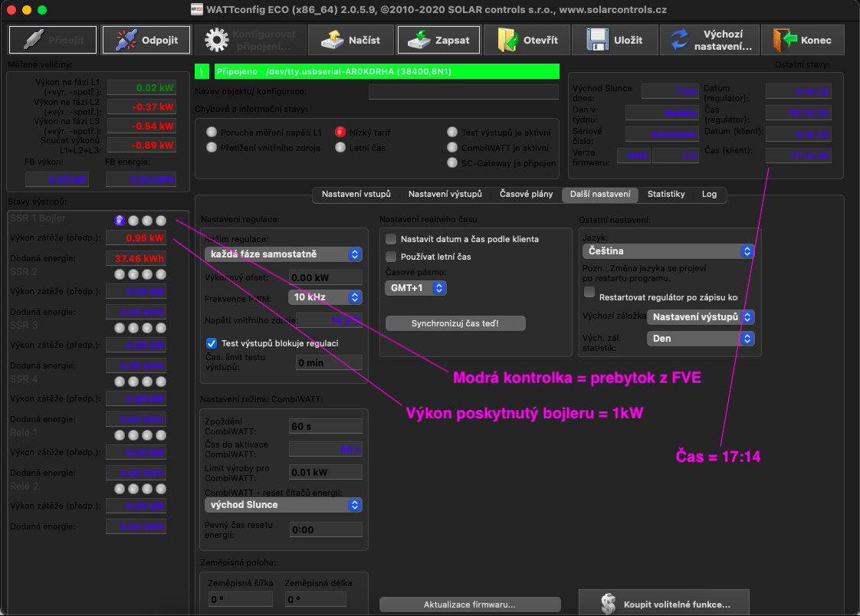Open the Vých. zál. statistik Den dropdown

click(701, 338)
